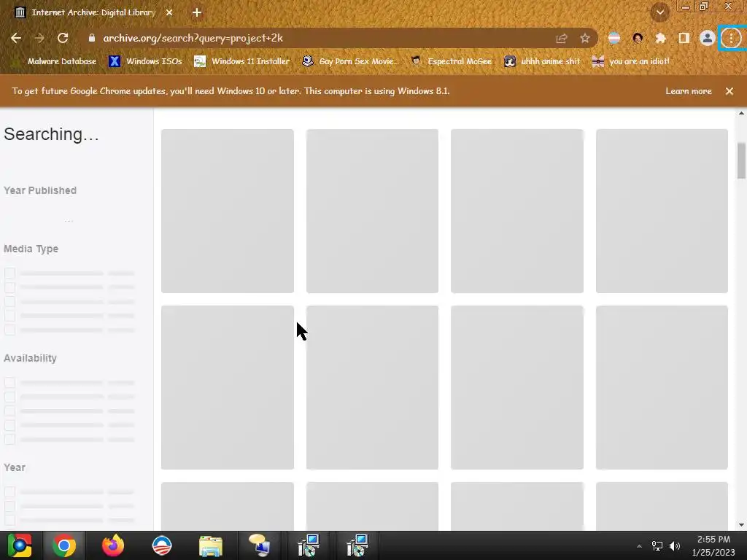Open second installer icon in taskbar
This screenshot has height=560, width=747.
click(357, 545)
